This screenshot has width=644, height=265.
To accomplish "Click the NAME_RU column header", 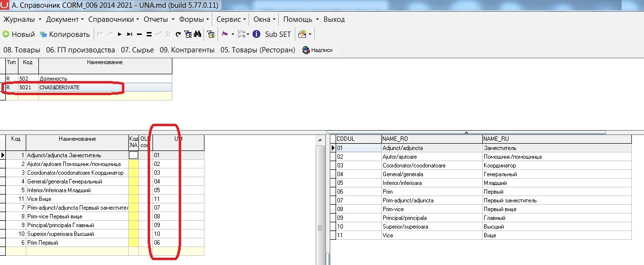I will [557, 139].
